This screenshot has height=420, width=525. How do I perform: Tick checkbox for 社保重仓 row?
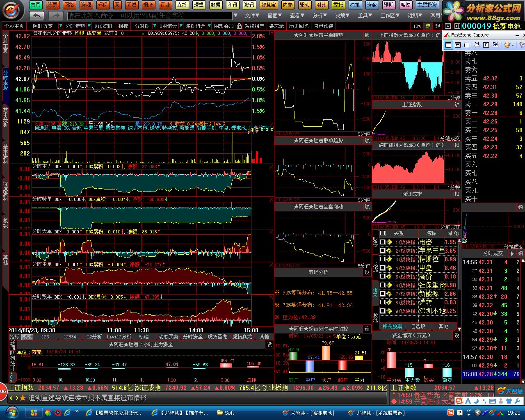[x=383, y=285]
